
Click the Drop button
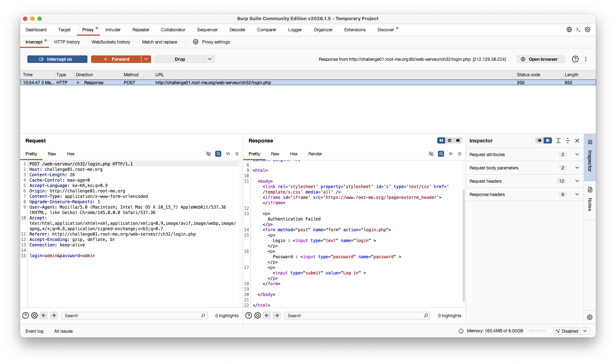[x=180, y=59]
